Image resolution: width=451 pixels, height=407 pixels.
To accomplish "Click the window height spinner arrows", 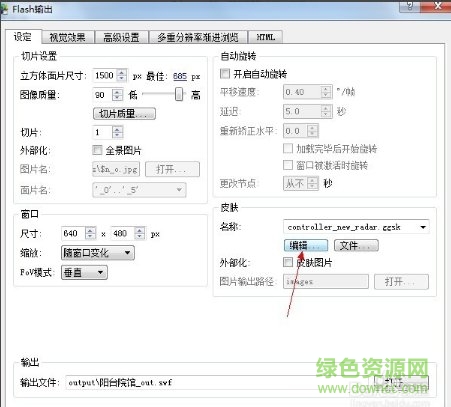I will point(140,233).
